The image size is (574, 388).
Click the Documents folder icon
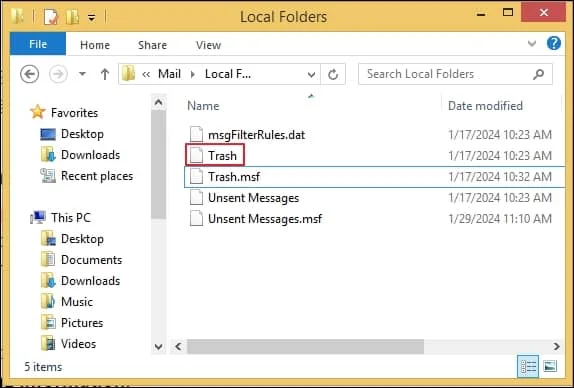(x=48, y=260)
